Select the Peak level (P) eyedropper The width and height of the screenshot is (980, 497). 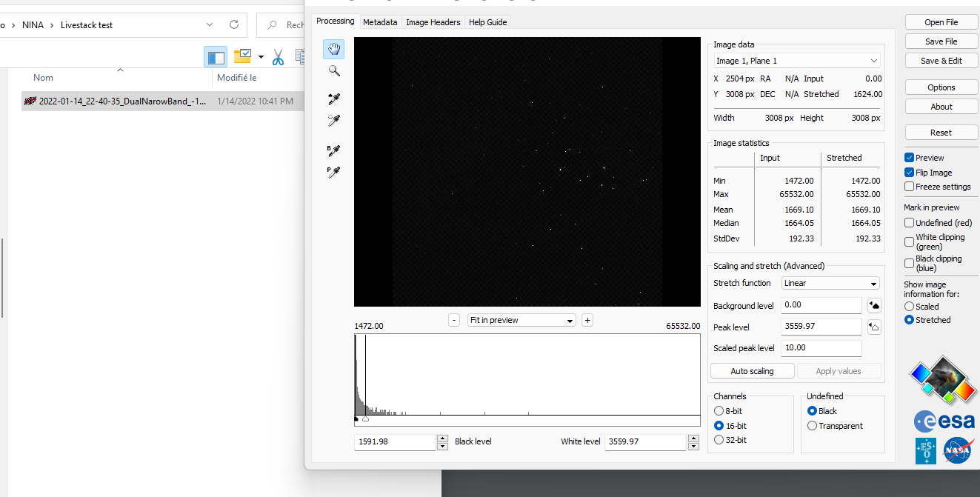(x=334, y=171)
